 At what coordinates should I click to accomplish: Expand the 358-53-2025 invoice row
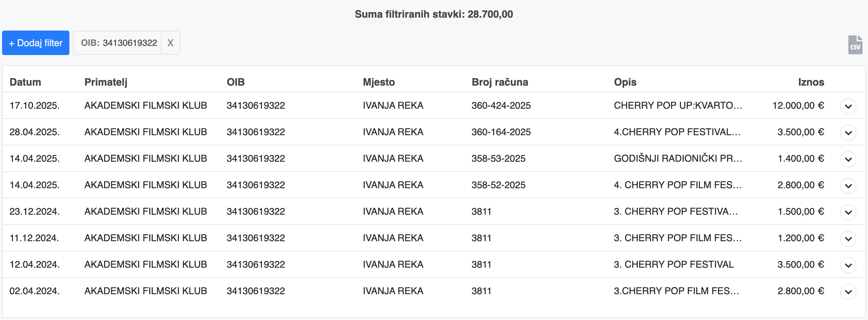click(x=848, y=159)
